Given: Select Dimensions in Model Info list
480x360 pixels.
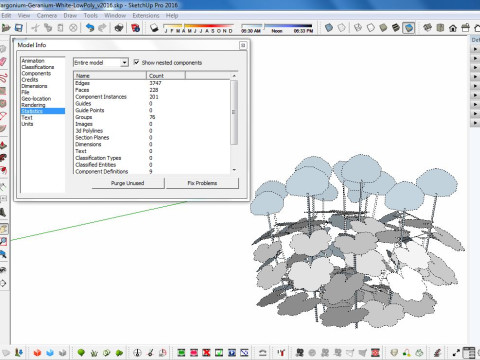Looking at the screenshot, I should [x=34, y=86].
